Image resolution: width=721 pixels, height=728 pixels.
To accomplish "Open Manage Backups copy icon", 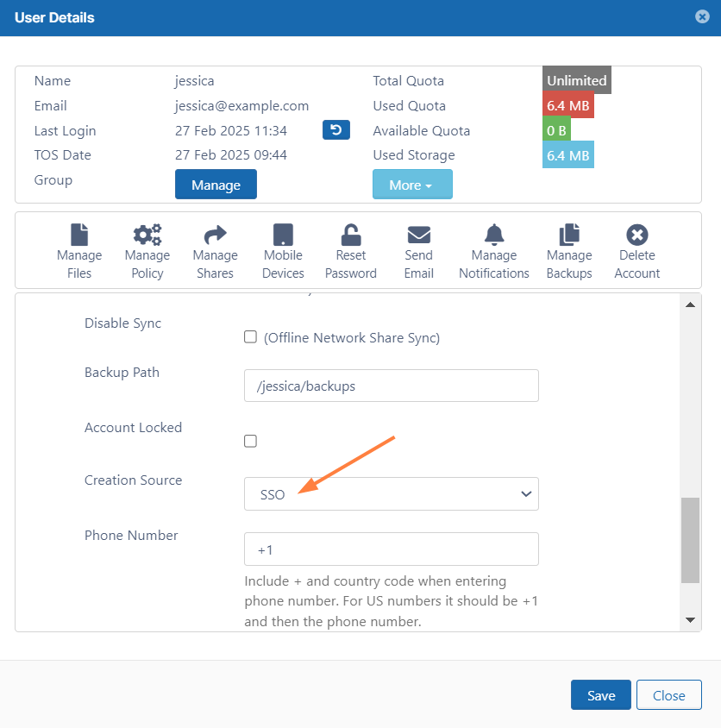I will click(x=569, y=235).
